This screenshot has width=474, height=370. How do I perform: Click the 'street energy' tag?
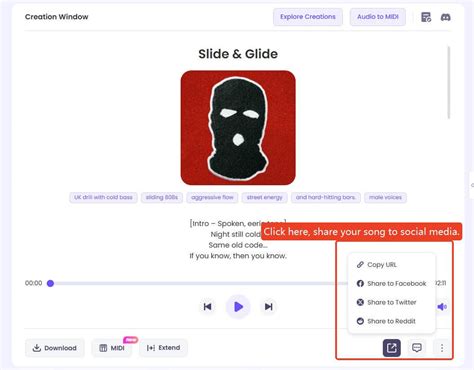[x=264, y=197]
